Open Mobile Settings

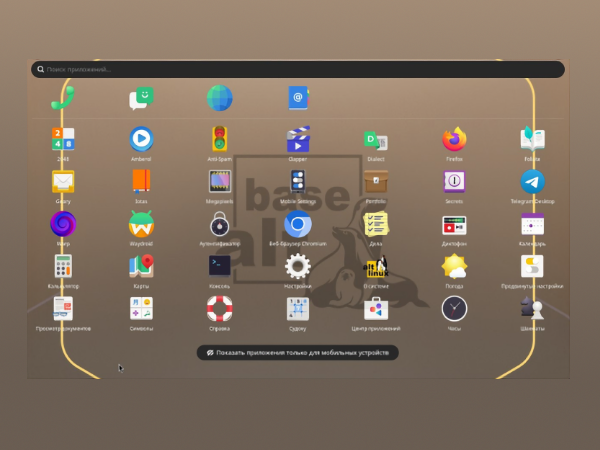tap(298, 181)
